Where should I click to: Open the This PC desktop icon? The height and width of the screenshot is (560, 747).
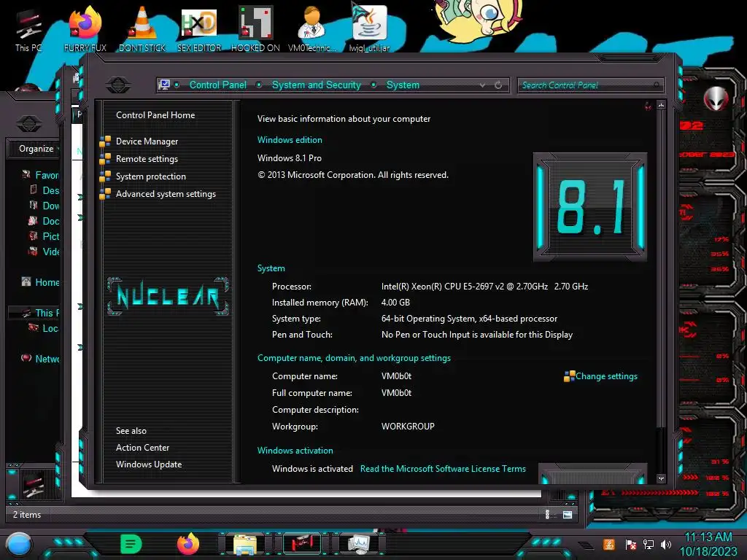pos(28,28)
